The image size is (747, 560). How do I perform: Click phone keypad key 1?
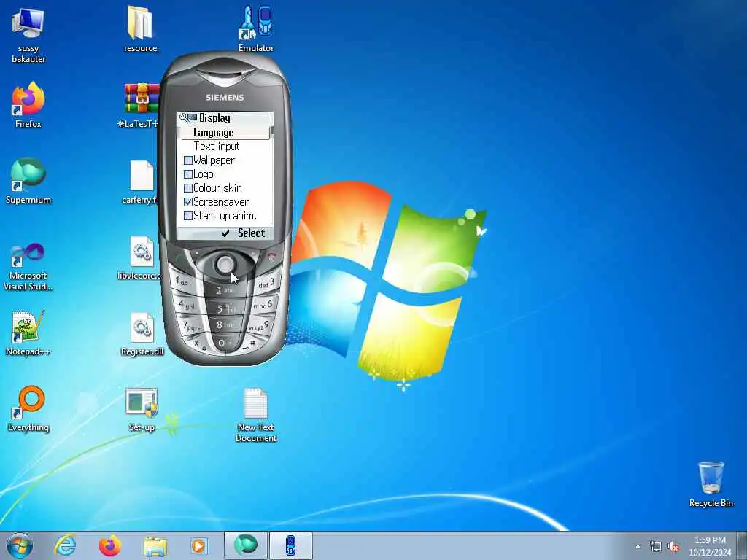182,281
